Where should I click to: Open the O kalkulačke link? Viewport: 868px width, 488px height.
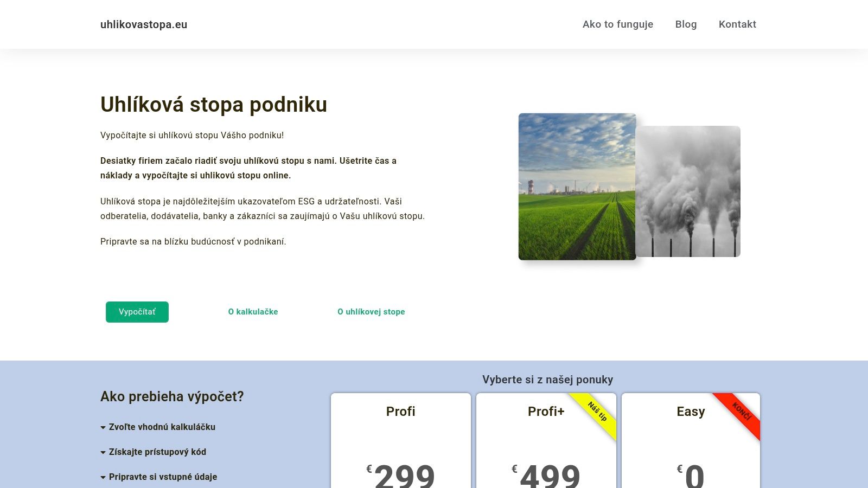(253, 312)
